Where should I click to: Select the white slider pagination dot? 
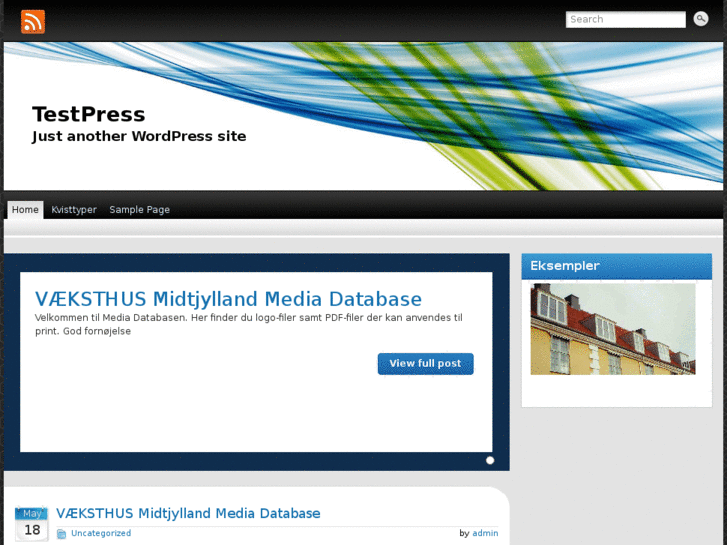pyautogui.click(x=490, y=460)
